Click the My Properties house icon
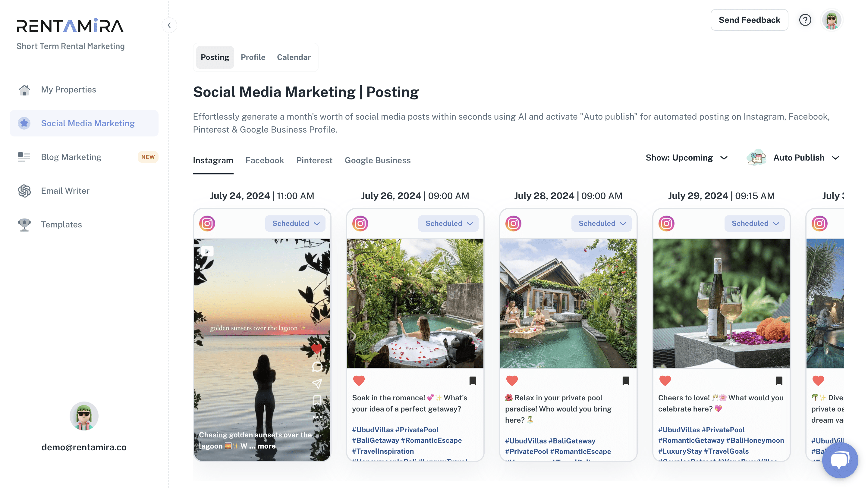The width and height of the screenshot is (868, 488). point(24,89)
